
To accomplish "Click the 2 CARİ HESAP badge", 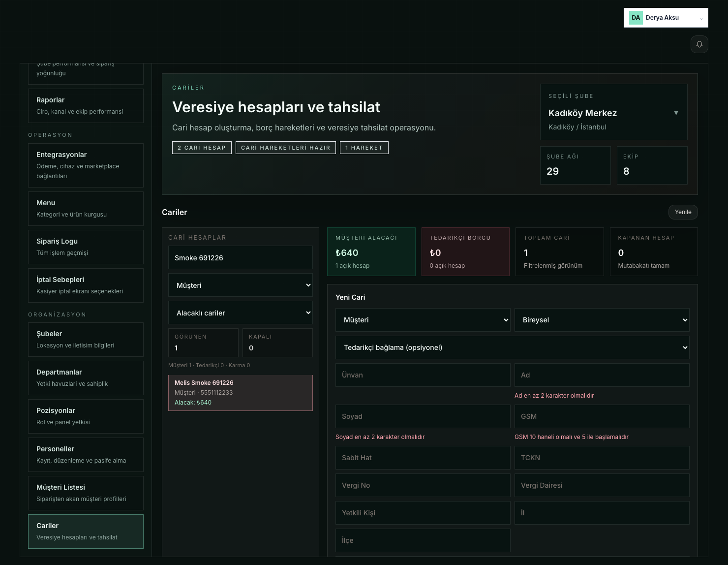I will click(202, 148).
